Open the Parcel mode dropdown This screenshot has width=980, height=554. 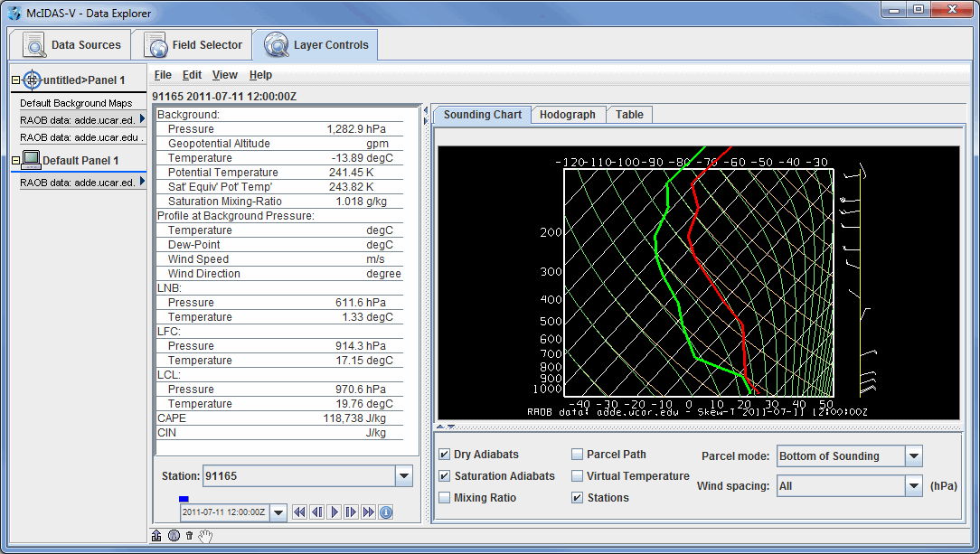pyautogui.click(x=914, y=455)
